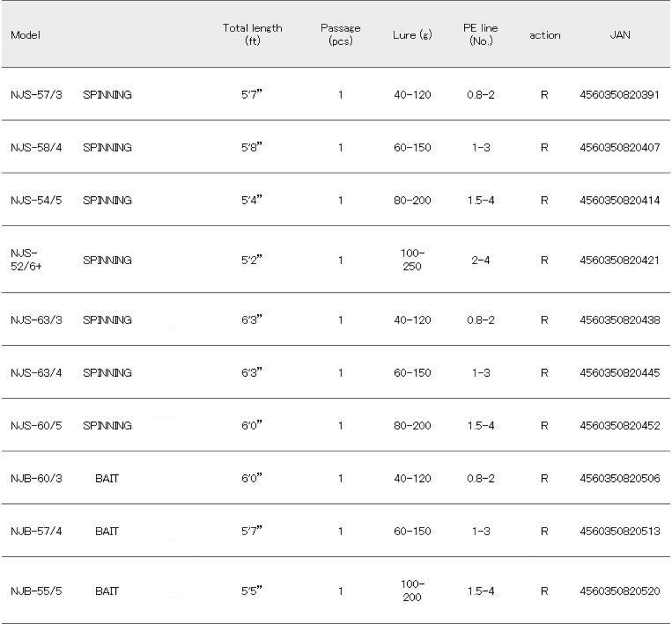Click the NJS-52/6+ model cell
672x624 pixels.
click(x=26, y=260)
